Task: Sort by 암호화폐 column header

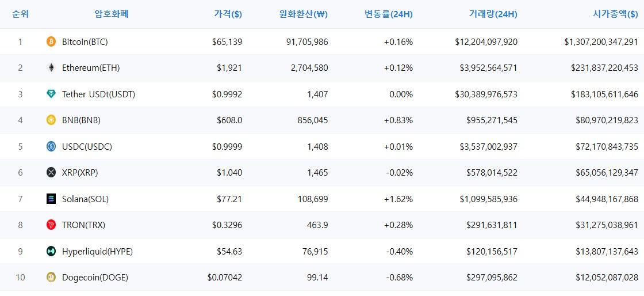Action: 112,14
